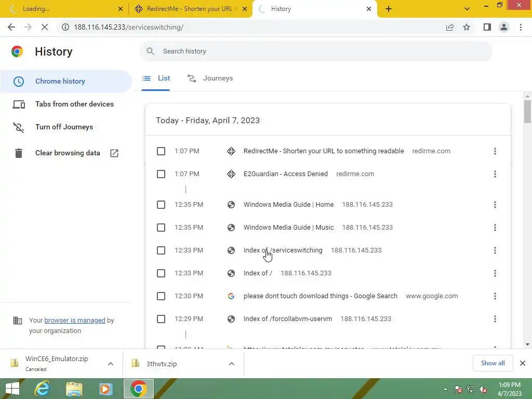
Task: Open actions menu for the Google Search entry
Action: tap(495, 296)
